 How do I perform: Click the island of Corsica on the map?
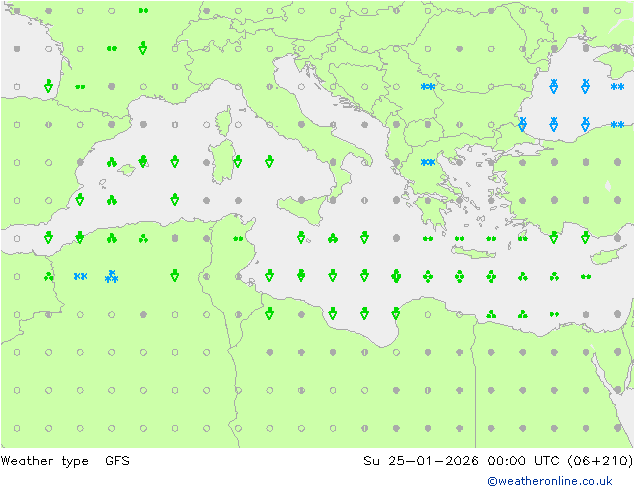click(224, 121)
